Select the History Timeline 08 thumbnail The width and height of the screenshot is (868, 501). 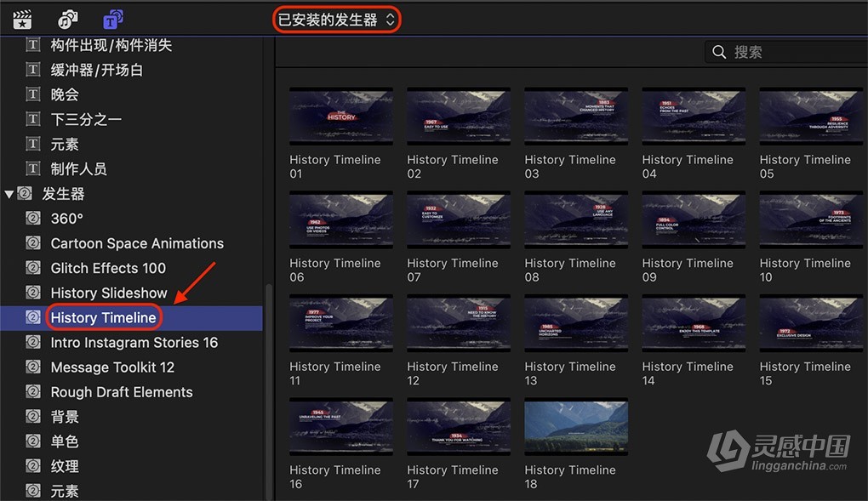pyautogui.click(x=576, y=219)
